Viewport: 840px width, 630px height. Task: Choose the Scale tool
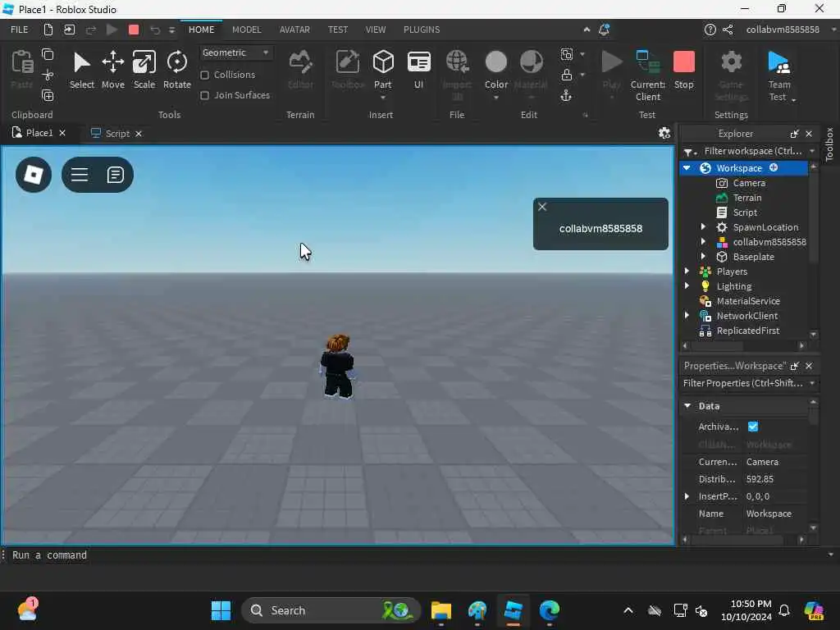pyautogui.click(x=144, y=70)
